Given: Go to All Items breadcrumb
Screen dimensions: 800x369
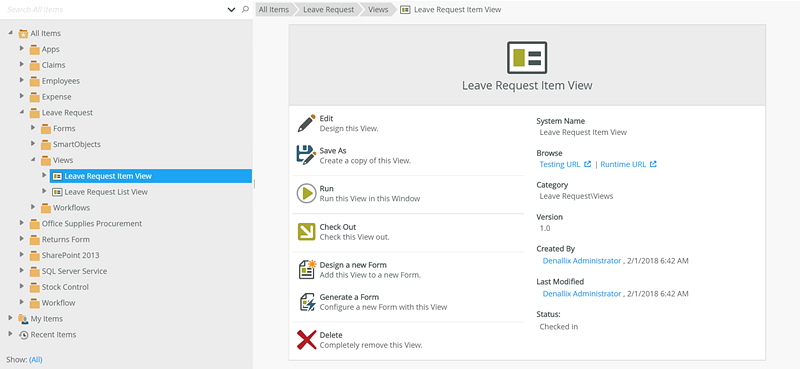Looking at the screenshot, I should tap(274, 10).
